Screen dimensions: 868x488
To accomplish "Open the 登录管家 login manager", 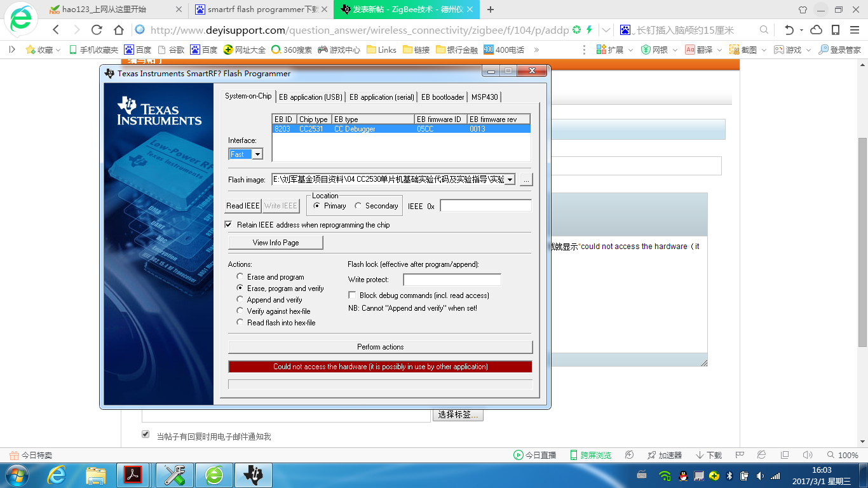I will point(840,50).
